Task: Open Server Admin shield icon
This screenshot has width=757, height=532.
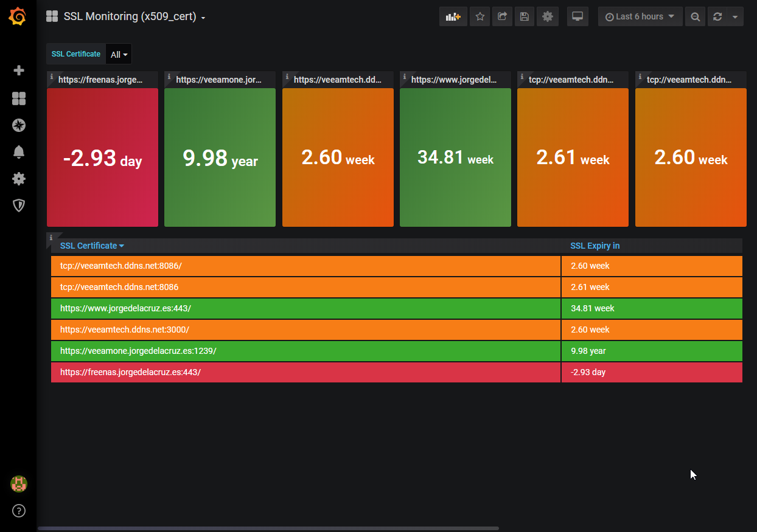Action: pos(19,206)
